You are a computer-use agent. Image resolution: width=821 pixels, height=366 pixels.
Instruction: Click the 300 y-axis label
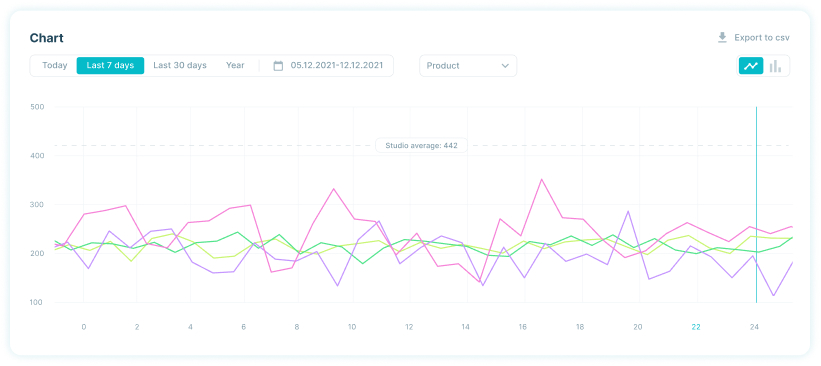tap(37, 205)
